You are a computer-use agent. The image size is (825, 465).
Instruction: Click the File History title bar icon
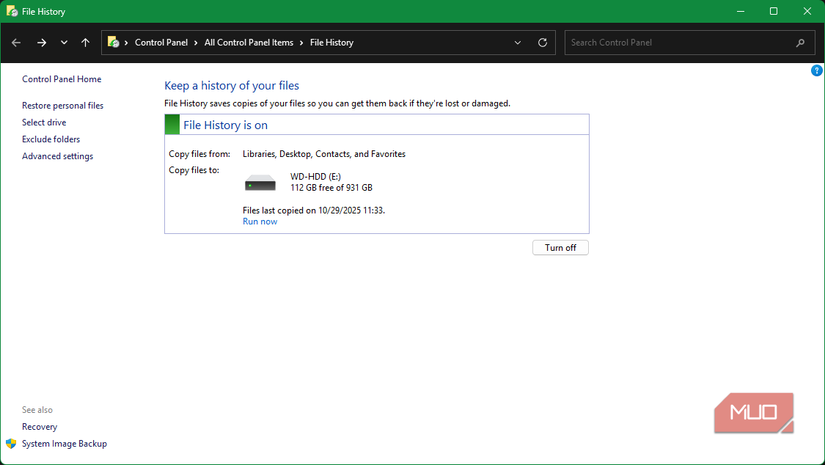pyautogui.click(x=12, y=11)
